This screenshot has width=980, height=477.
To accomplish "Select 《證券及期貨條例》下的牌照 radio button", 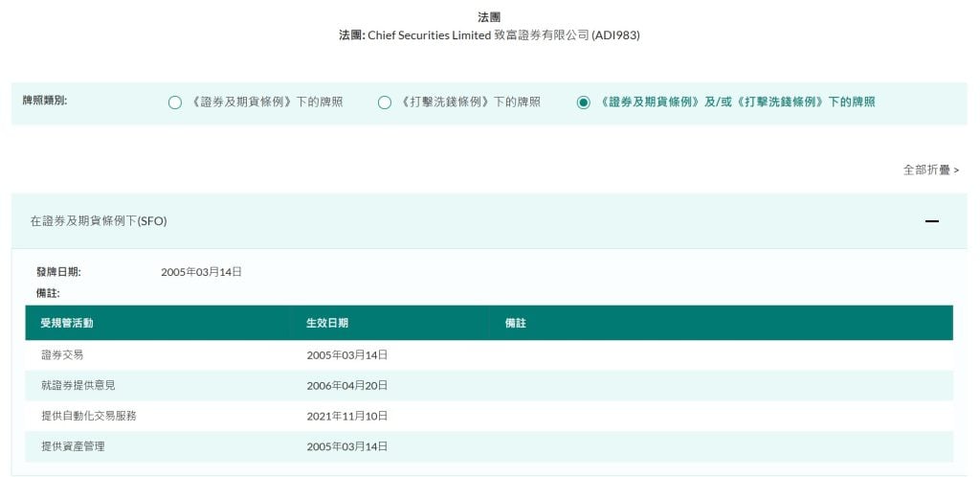I will click(x=175, y=102).
